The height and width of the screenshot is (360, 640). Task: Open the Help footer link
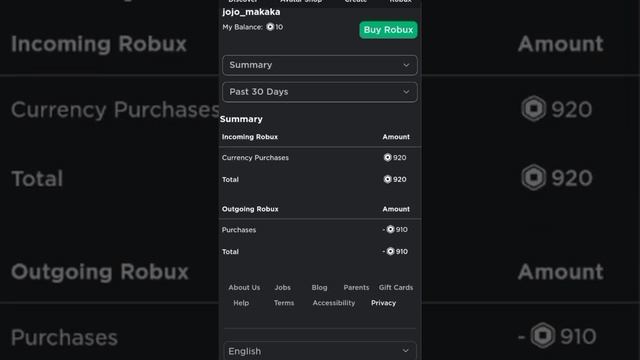pyautogui.click(x=241, y=303)
